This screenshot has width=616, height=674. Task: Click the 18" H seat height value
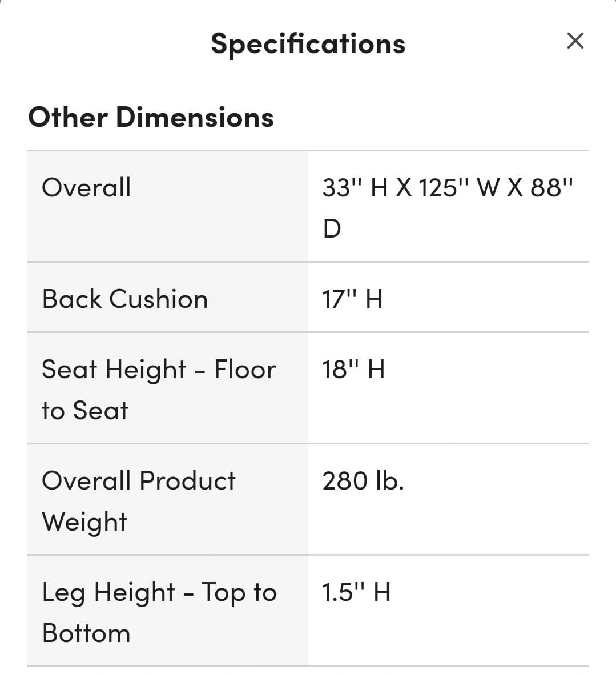tap(353, 370)
